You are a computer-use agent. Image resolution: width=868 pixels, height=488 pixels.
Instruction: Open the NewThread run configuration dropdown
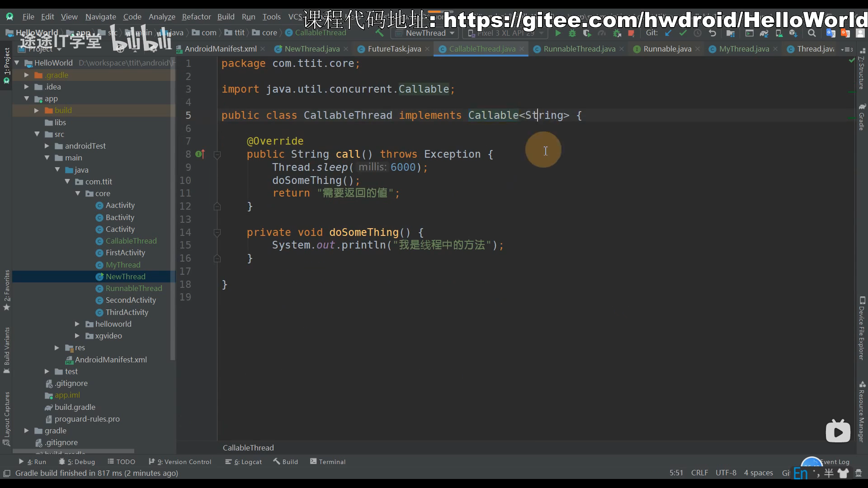click(x=425, y=33)
